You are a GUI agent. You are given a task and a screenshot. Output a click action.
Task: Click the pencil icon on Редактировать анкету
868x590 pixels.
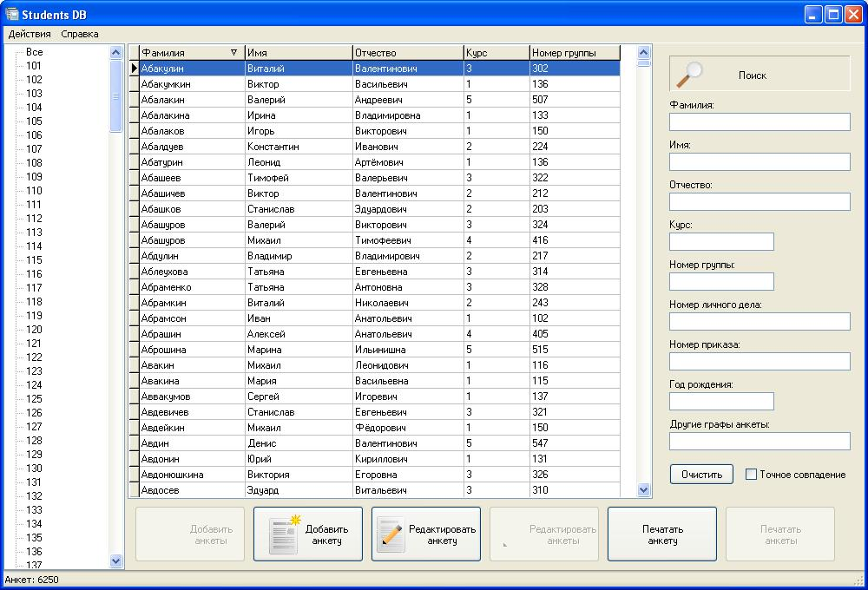[x=390, y=534]
